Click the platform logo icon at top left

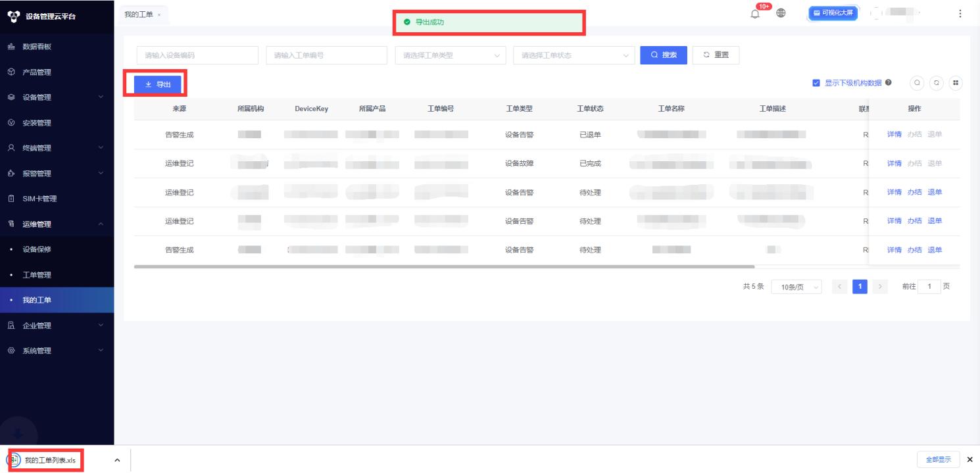tap(13, 16)
